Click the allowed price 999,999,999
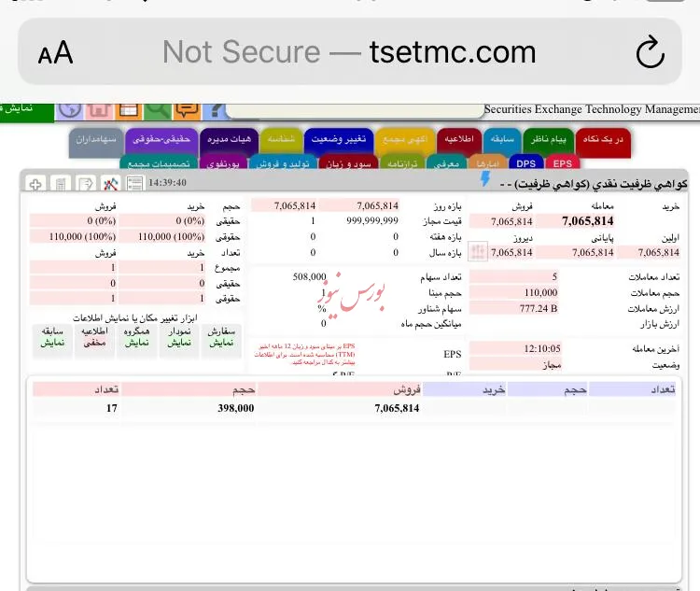Screen dimensions: 700x591 pyautogui.click(x=371, y=220)
